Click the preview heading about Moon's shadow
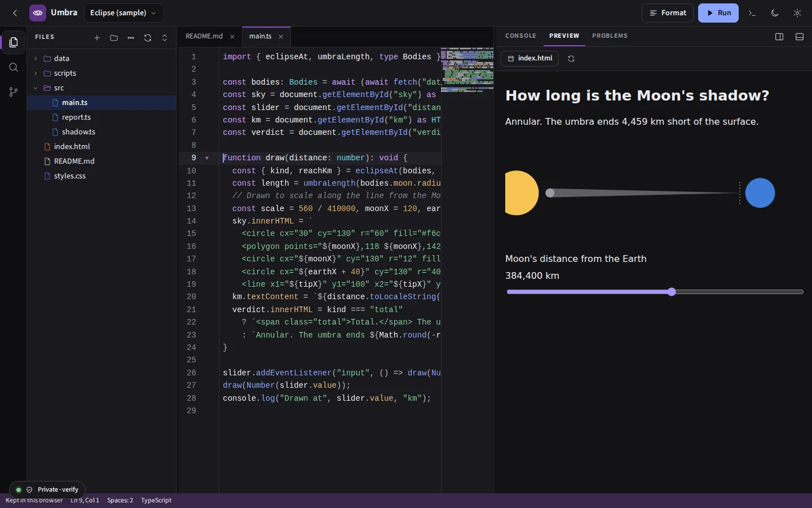812x508 pixels. [x=637, y=95]
